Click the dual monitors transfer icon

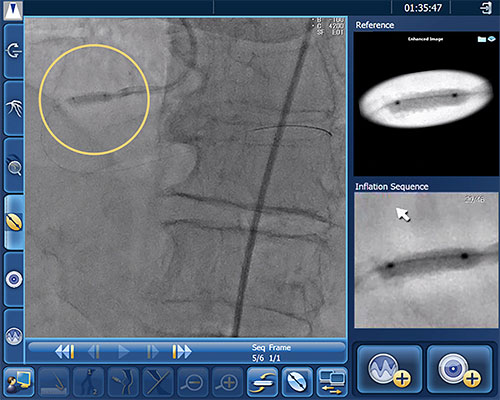[332, 381]
